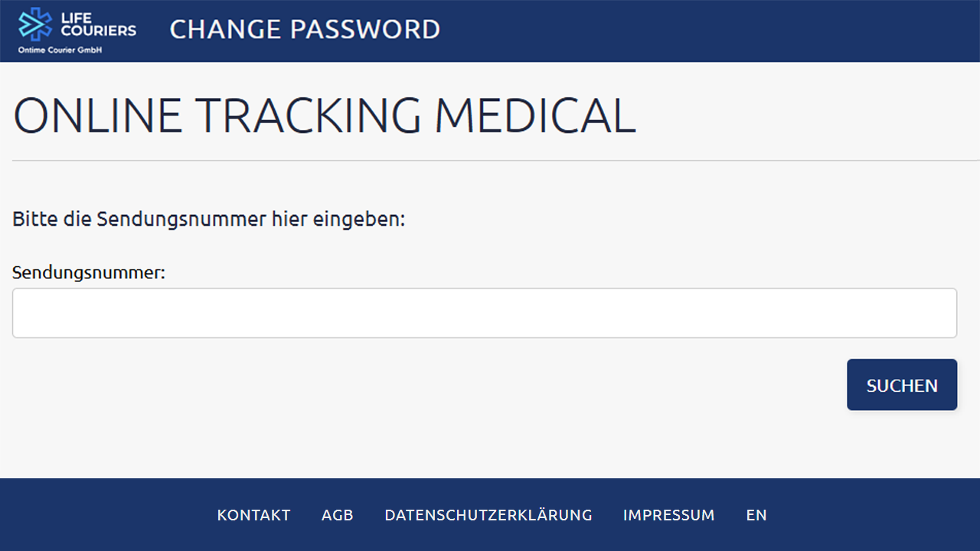Switch the page language to English
Screen dimensions: 980x551
[756, 514]
